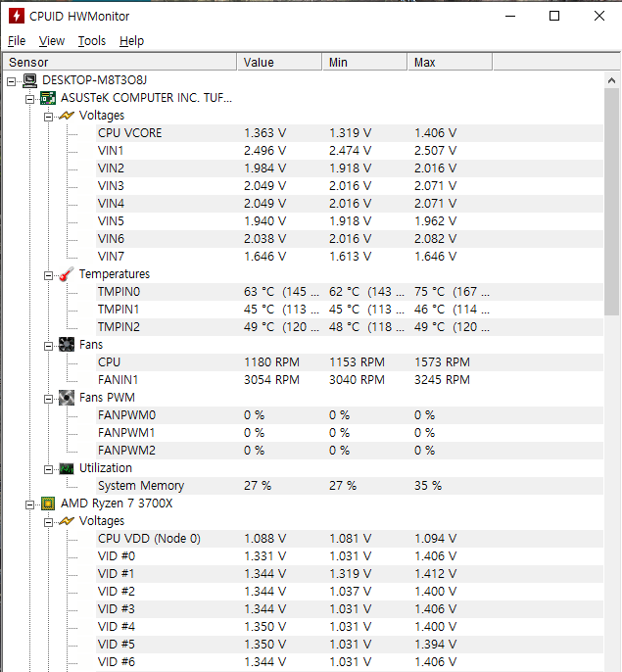Click the 1.363 V CPU VCORE value

[x=264, y=133]
